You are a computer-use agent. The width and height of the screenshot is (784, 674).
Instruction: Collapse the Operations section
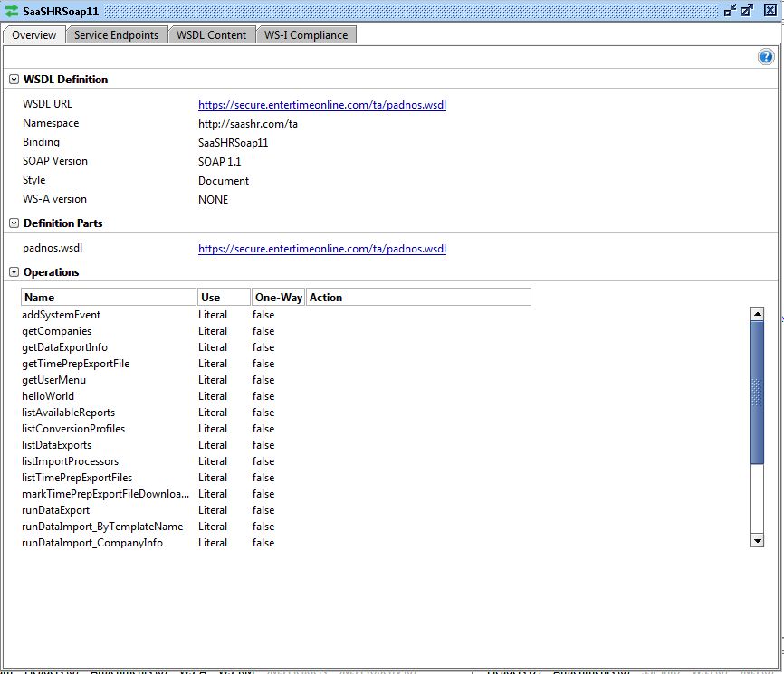(x=14, y=272)
